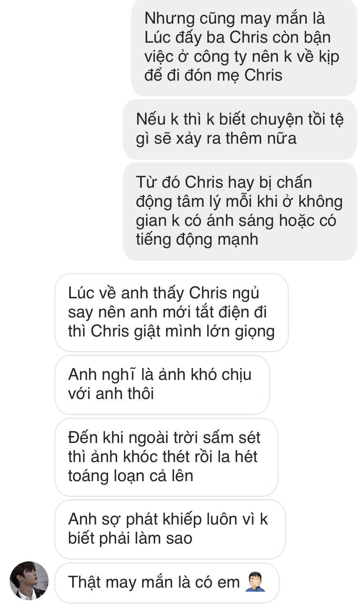Tap the message starting 'Đến khi ngoài trời'
Image resolution: width=364 pixels, height=607 pixels.
pos(166,457)
